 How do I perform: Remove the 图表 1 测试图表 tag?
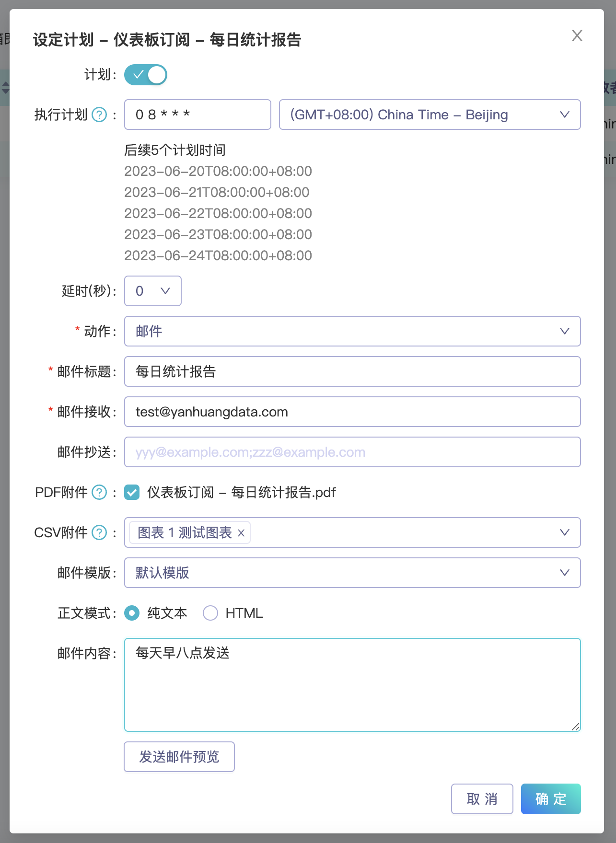pos(241,533)
